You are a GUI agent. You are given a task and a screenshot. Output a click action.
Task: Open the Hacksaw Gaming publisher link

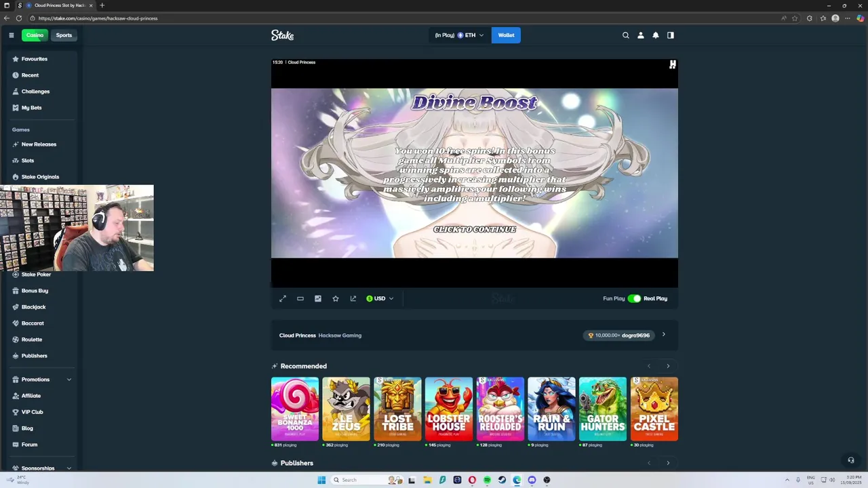pos(340,335)
